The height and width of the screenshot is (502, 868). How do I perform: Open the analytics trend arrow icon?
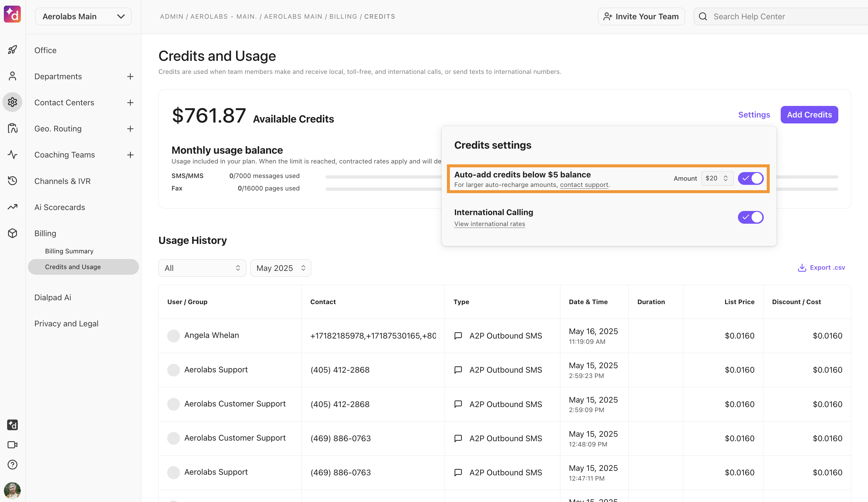point(12,207)
